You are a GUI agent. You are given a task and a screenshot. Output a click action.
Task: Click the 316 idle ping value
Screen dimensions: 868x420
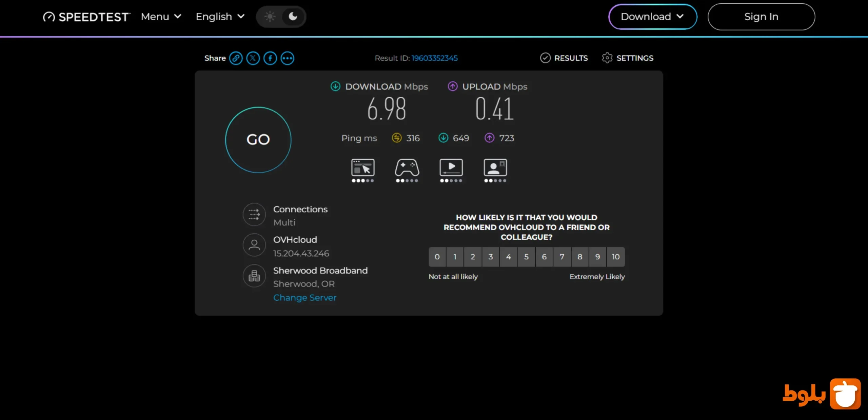pyautogui.click(x=413, y=138)
